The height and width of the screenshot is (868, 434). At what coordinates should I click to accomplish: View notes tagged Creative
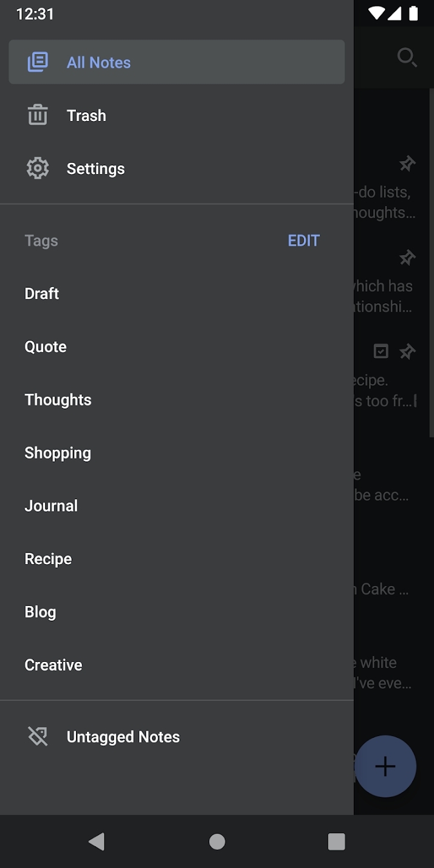pos(54,665)
